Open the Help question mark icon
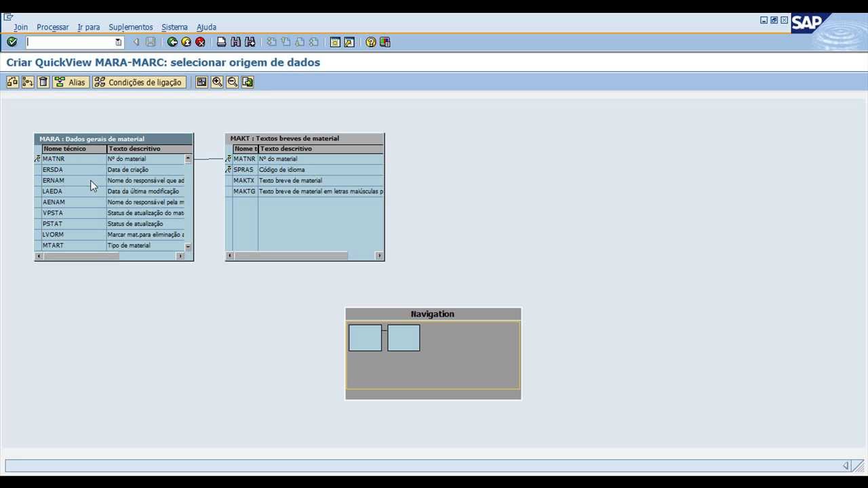Image resolution: width=868 pixels, height=488 pixels. 371,42
